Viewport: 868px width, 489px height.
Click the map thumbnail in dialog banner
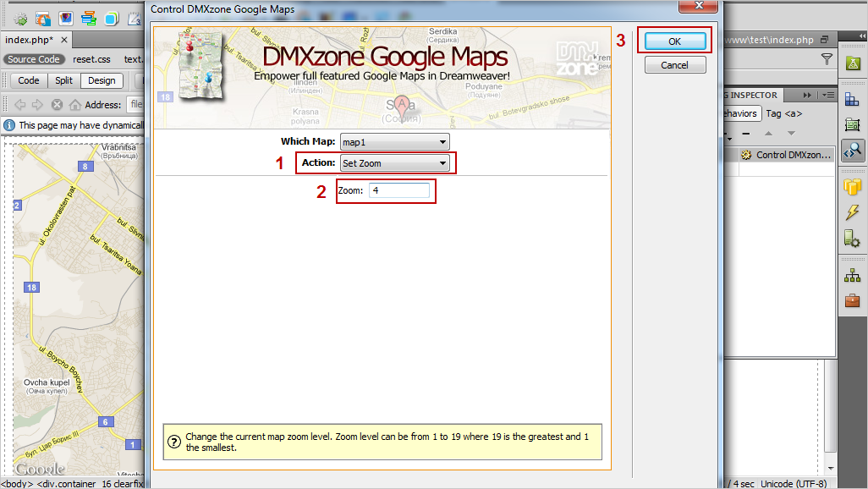tap(200, 65)
